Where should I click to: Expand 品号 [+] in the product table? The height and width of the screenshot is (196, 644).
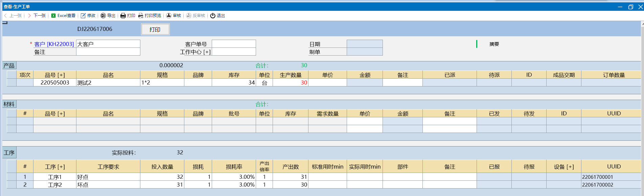pyautogui.click(x=54, y=75)
